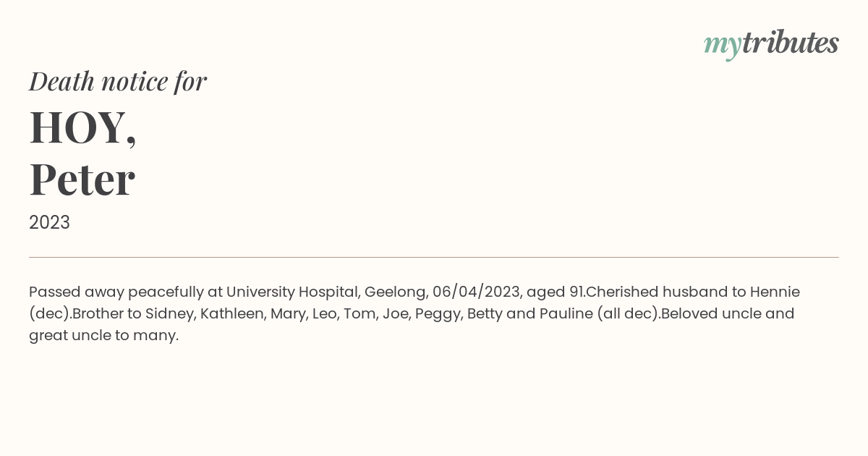This screenshot has height=456, width=868.
Task: Click the mytributes logo
Action: (771, 44)
